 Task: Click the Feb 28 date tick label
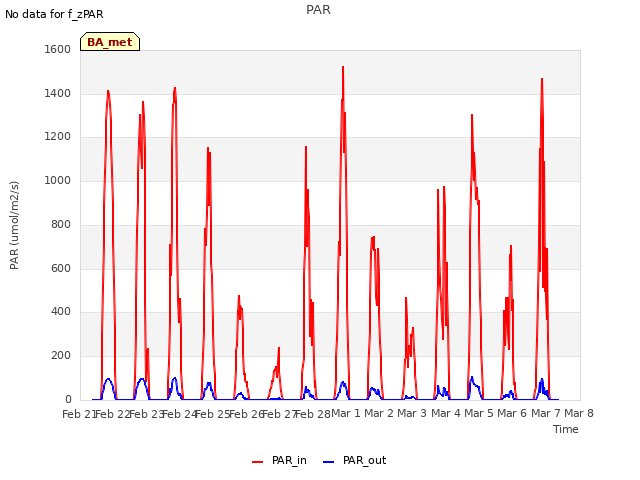tap(313, 414)
